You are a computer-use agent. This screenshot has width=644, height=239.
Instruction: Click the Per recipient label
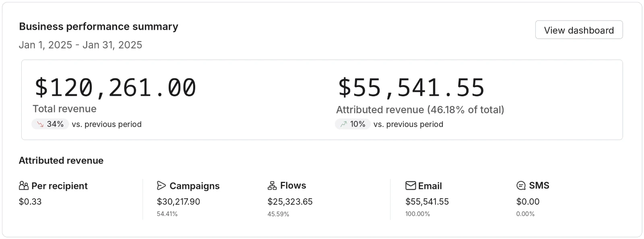[60, 186]
